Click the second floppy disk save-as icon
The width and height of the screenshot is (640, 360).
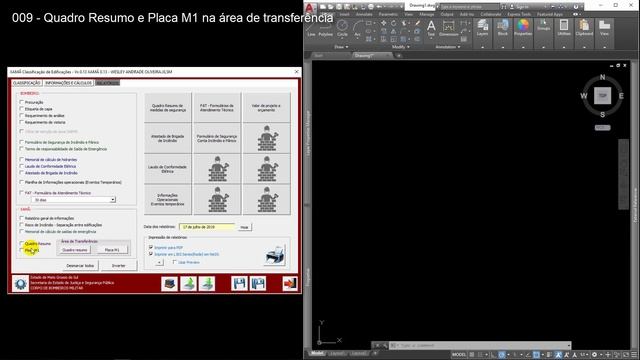point(258,284)
